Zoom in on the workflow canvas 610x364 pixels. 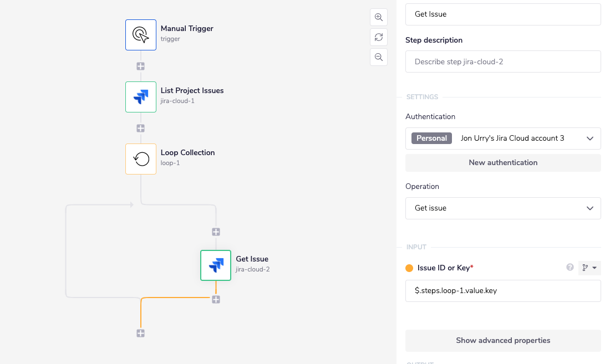click(x=379, y=17)
